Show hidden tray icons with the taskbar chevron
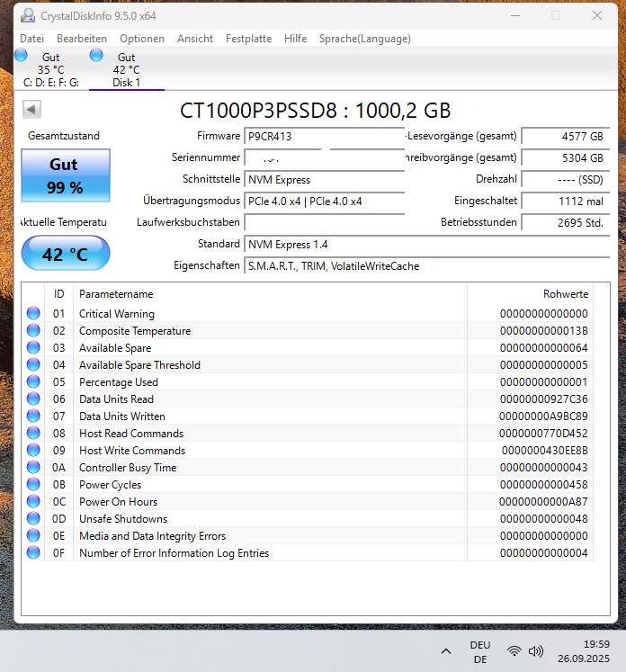This screenshot has height=672, width=626. (x=446, y=651)
